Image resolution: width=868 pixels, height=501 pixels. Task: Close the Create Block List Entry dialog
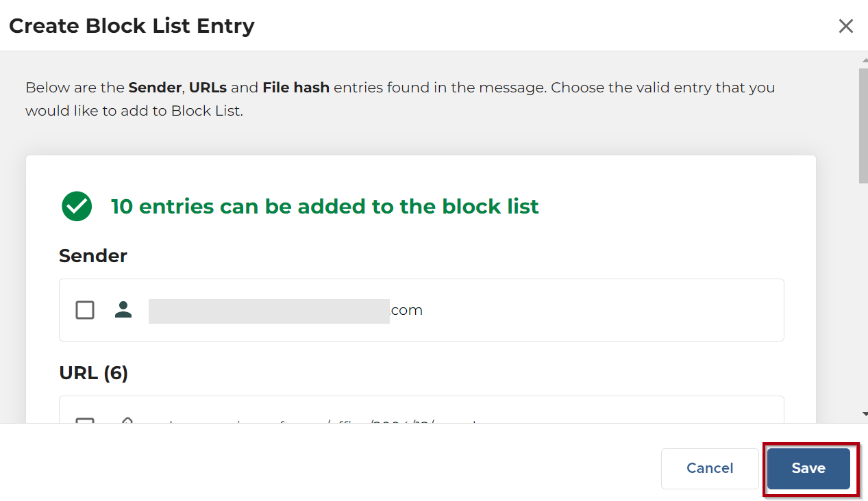coord(846,26)
